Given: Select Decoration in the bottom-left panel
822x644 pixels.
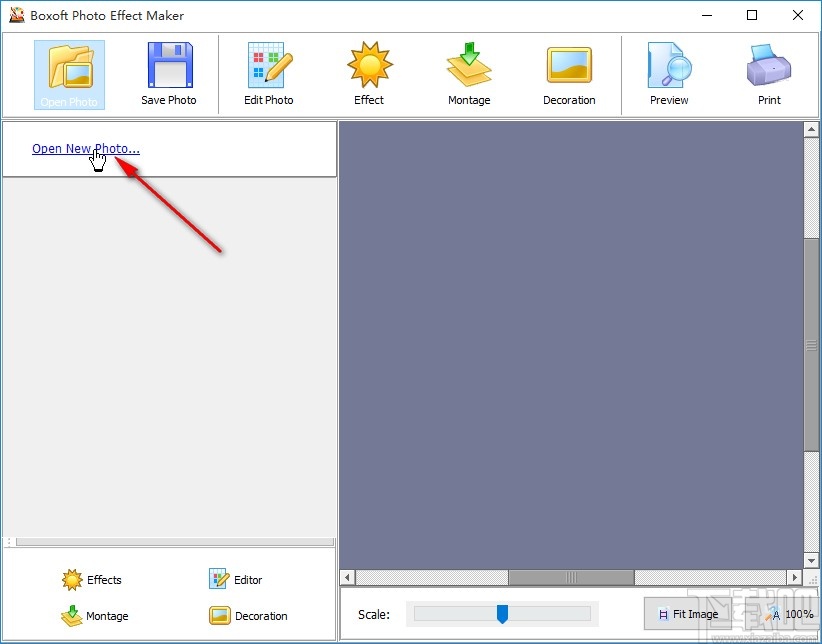Looking at the screenshot, I should [248, 616].
